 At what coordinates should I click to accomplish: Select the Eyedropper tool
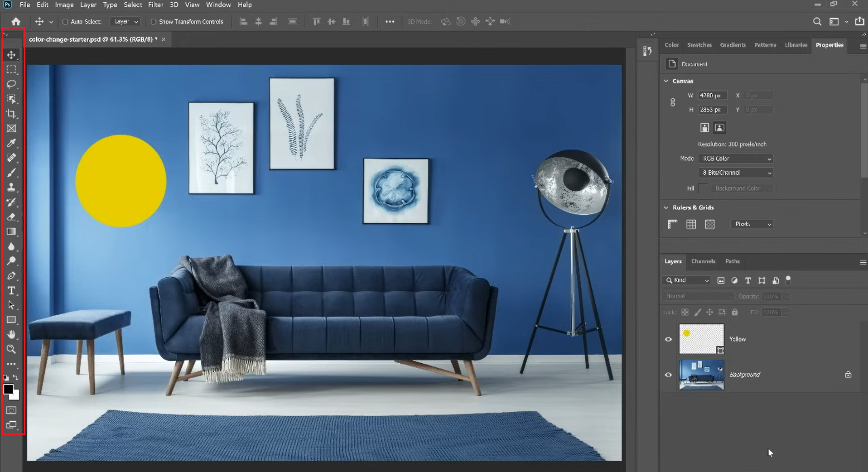(11, 143)
